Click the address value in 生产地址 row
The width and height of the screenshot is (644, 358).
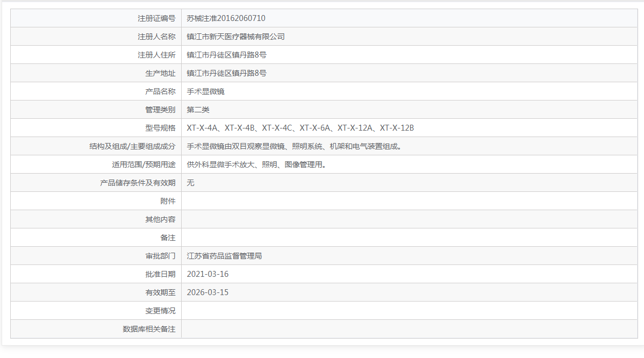point(227,73)
